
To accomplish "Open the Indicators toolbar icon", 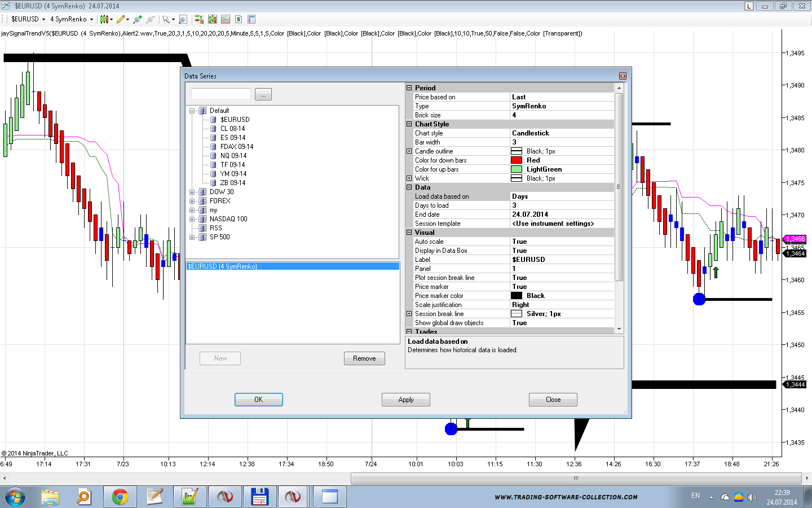I will point(226,19).
